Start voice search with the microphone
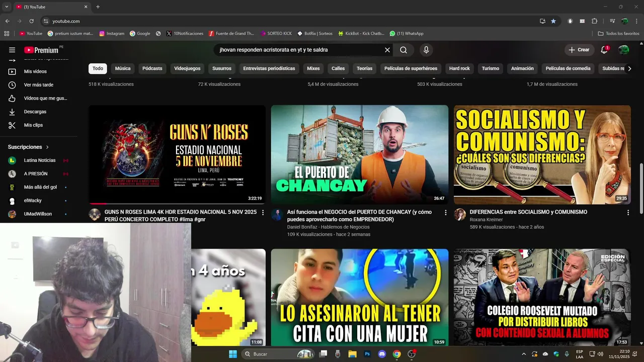This screenshot has width=644, height=362. (x=426, y=50)
